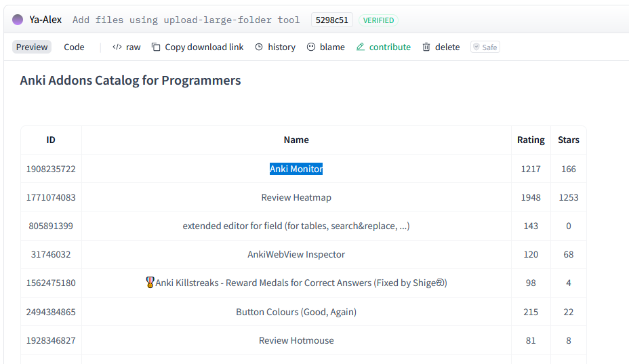Click the stars value 4
Viewport: 629px width, 364px height.
tap(569, 283)
